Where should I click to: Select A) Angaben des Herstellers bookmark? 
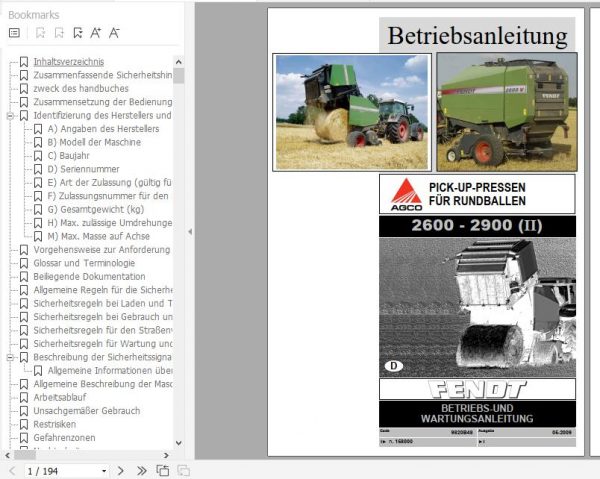(x=103, y=129)
